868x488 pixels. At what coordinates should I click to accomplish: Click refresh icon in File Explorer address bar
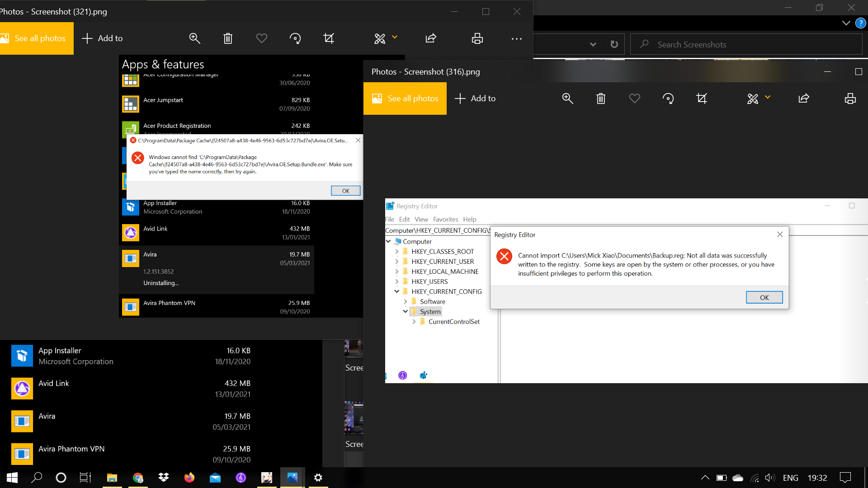click(x=614, y=44)
